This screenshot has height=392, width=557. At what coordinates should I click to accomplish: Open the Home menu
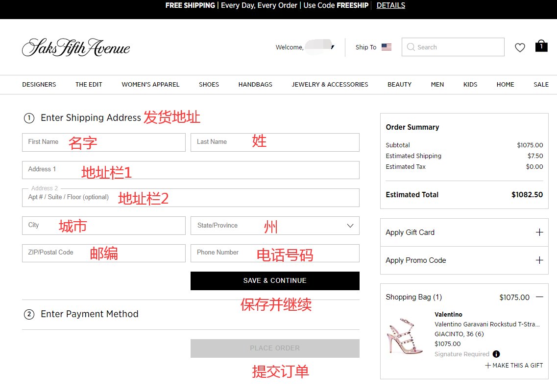(506, 85)
